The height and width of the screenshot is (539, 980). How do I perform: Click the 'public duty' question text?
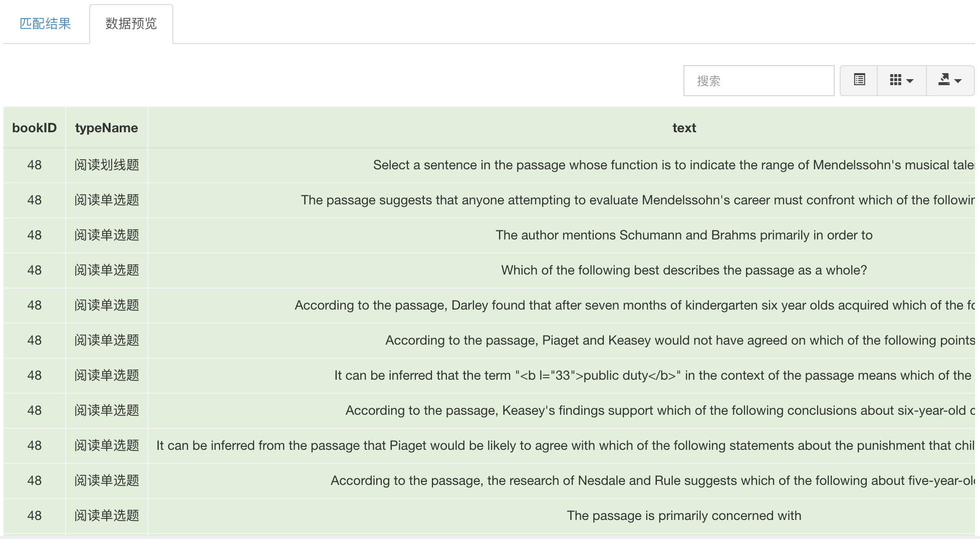point(653,375)
